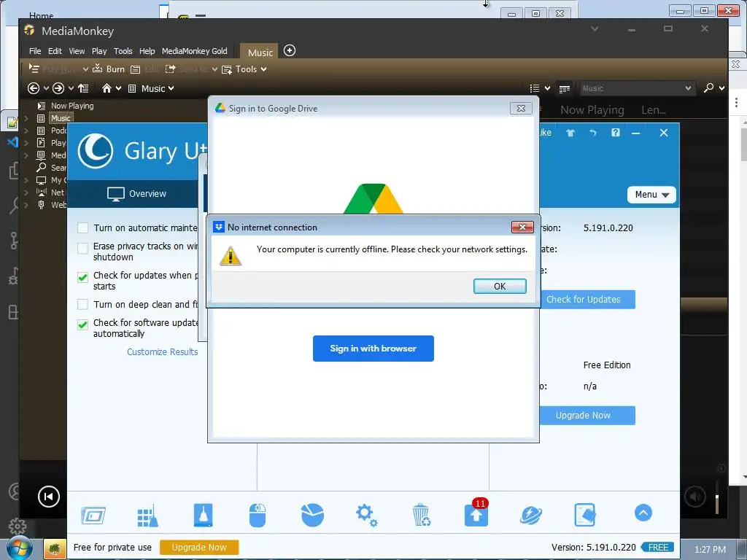Open MediaMonkey Help menu
The image size is (747, 560).
[x=147, y=51]
